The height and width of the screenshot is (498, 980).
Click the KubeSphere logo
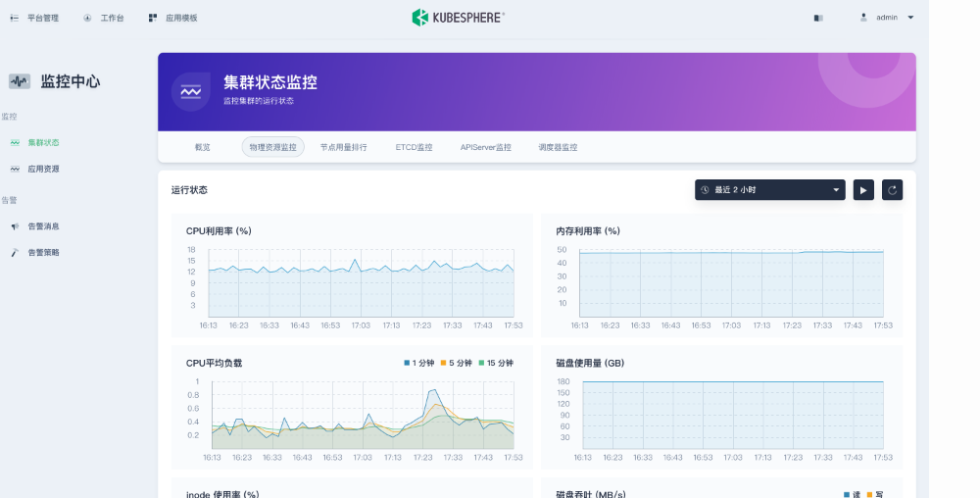tap(458, 17)
